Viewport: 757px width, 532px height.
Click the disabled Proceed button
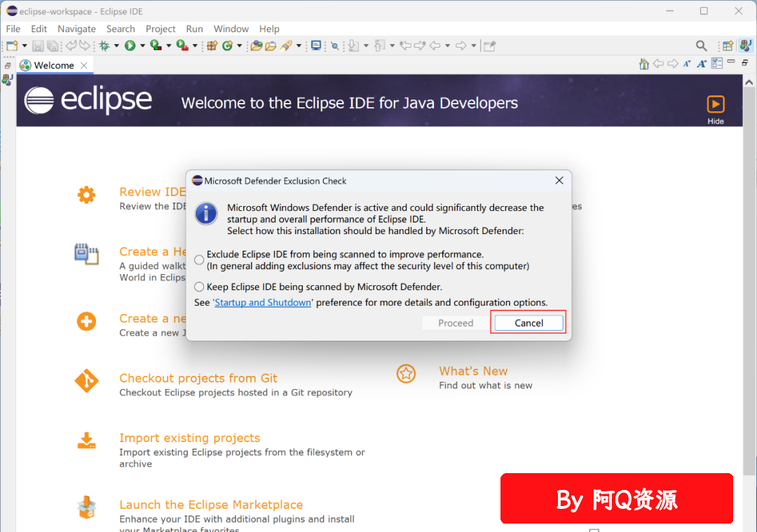(x=456, y=323)
